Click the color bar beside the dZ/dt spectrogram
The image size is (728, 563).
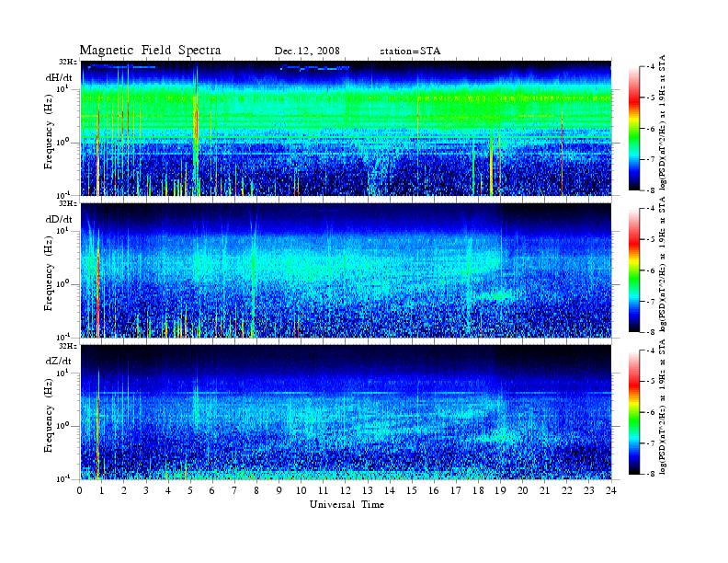point(633,412)
